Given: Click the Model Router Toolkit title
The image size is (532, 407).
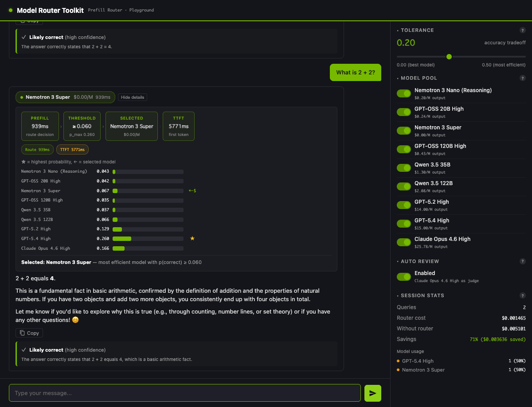Looking at the screenshot, I should pyautogui.click(x=50, y=10).
